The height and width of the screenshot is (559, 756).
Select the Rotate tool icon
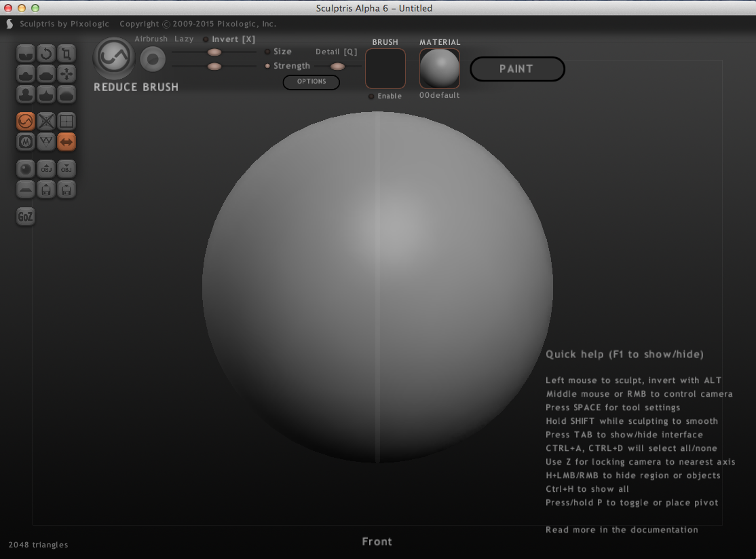46,54
